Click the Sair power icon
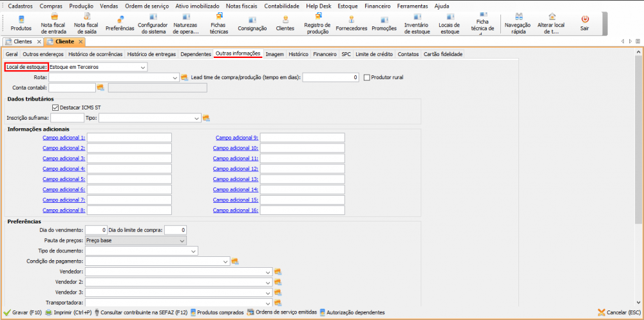 coord(585,23)
